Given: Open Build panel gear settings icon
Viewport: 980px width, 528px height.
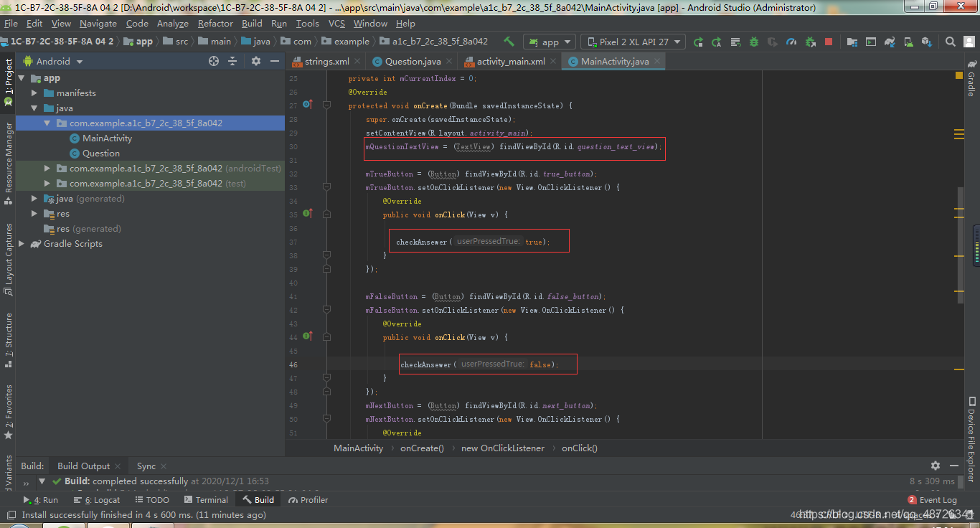Looking at the screenshot, I should pos(935,466).
